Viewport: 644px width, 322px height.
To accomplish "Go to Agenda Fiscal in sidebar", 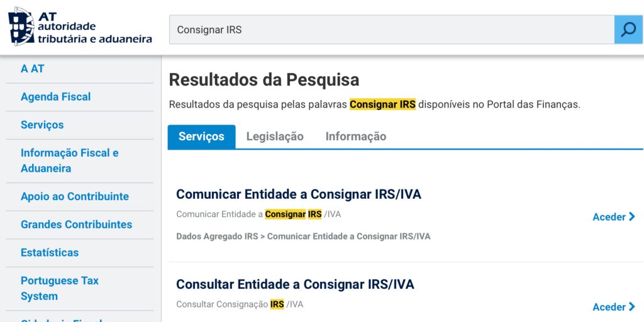I will [x=55, y=97].
